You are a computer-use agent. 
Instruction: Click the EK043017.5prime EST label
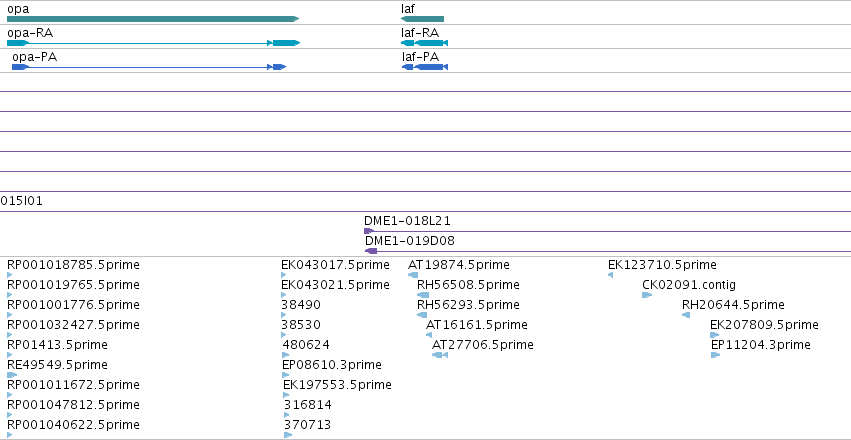[x=335, y=265]
